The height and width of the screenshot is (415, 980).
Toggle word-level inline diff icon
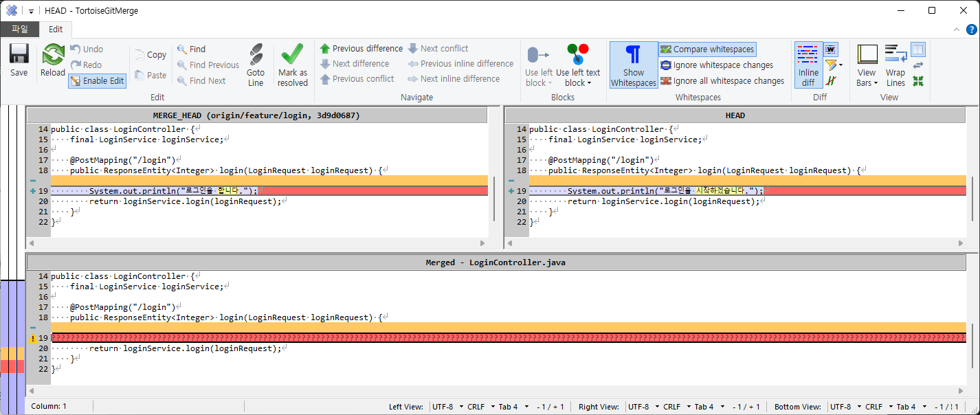pos(831,49)
